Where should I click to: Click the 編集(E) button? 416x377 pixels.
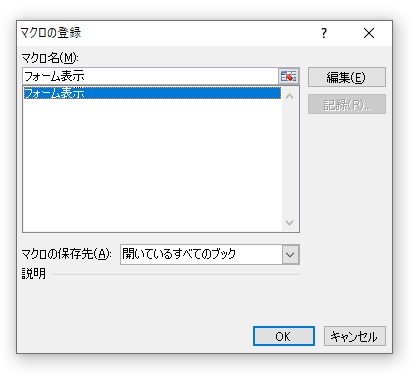tap(347, 77)
